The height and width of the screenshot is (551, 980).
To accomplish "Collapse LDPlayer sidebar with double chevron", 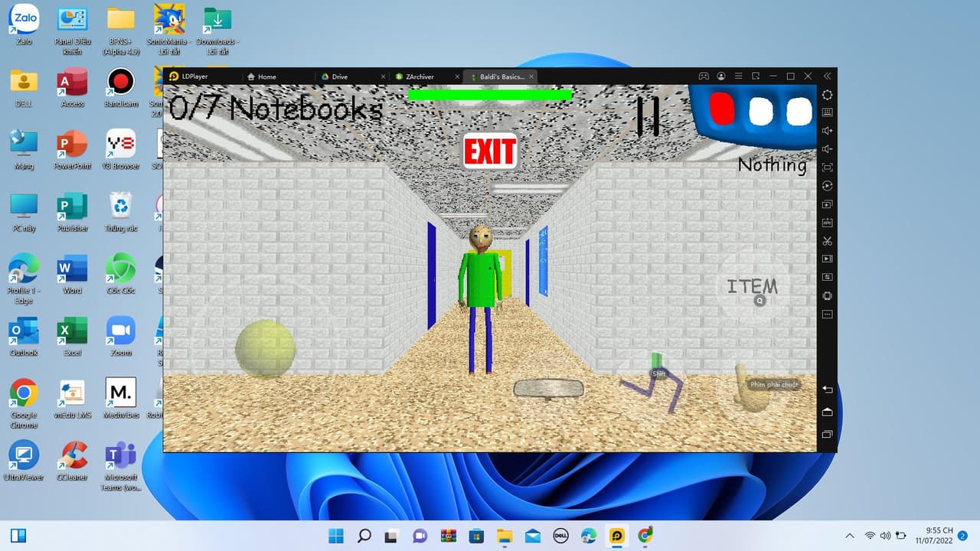I will pos(827,77).
